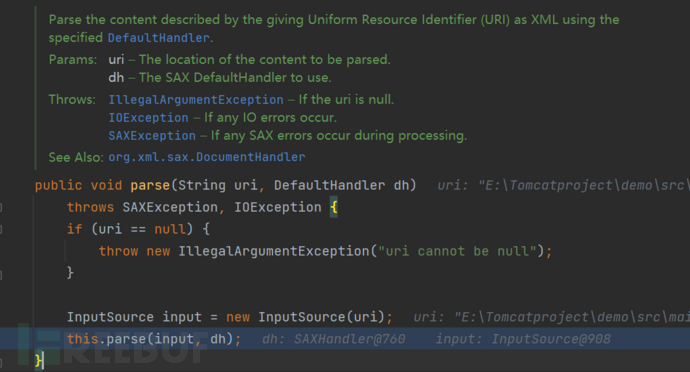
Task: Open org.xml.sax.DocumentHandler See Also link
Action: tap(207, 157)
